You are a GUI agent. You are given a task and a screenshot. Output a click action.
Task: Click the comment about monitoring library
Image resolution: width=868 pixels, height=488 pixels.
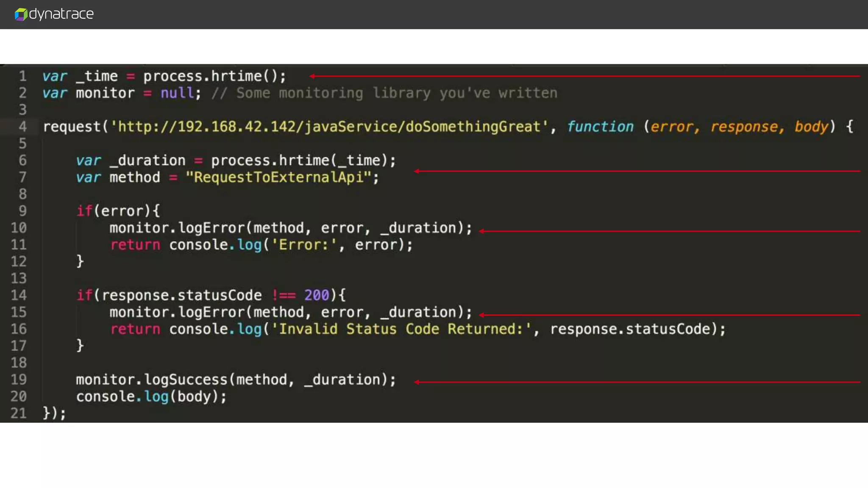point(384,93)
